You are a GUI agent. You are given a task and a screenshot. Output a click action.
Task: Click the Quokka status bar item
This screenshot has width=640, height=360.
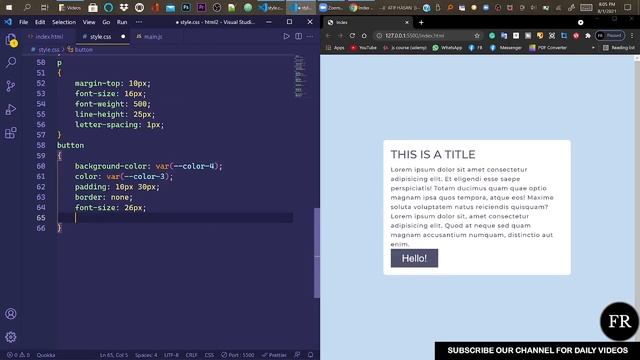[x=46, y=355]
